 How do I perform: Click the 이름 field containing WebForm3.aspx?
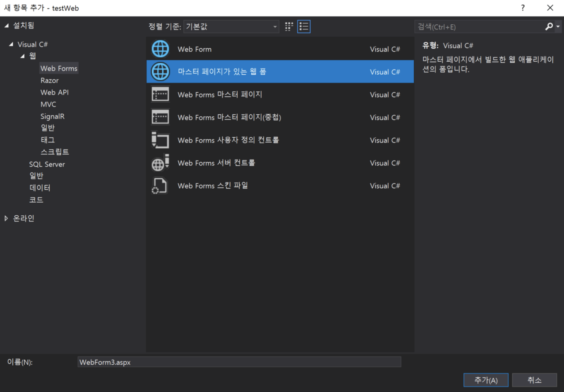click(x=239, y=362)
